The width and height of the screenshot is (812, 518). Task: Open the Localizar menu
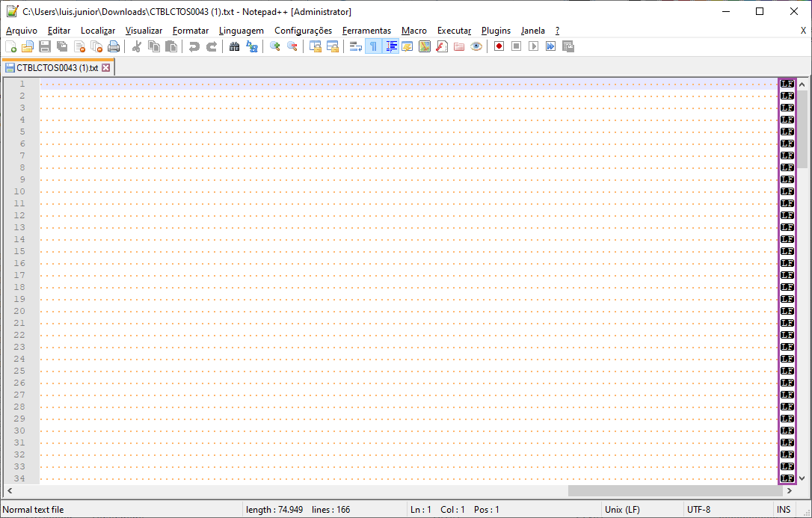(98, 31)
